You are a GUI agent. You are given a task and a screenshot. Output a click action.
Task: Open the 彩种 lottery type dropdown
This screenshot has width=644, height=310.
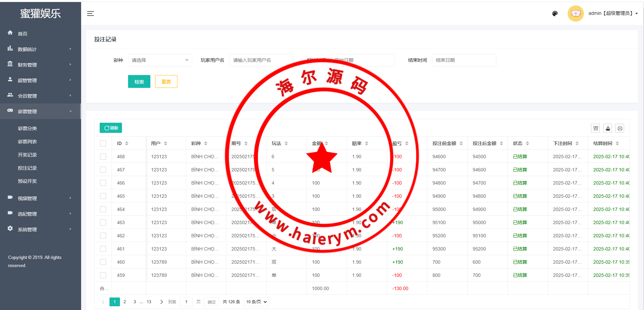[x=160, y=60]
